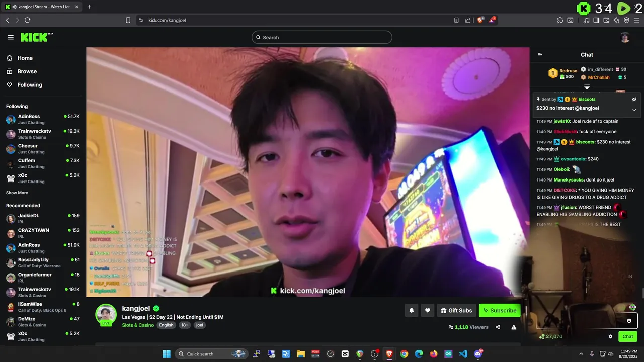Select kangjoel Stream browser tab
This screenshot has height=362, width=644.
point(41,7)
